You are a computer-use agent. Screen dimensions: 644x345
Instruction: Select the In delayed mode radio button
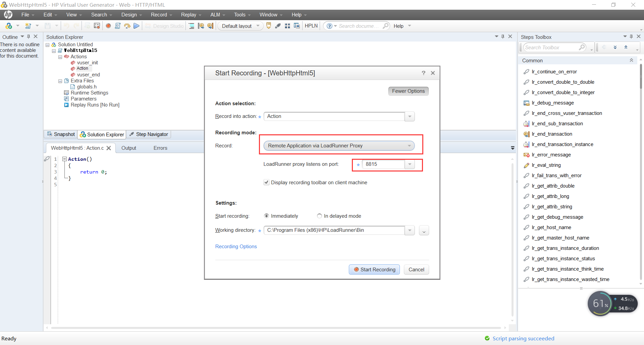(320, 216)
